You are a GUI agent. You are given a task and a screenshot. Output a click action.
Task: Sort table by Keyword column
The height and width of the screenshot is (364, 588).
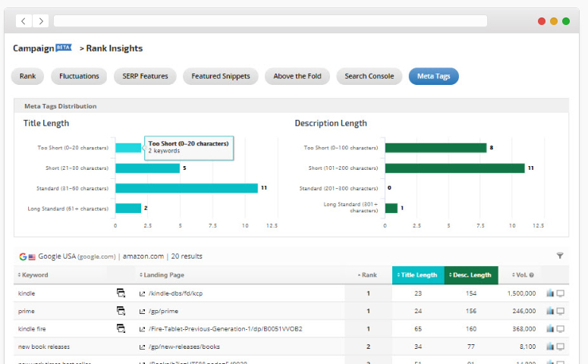34,275
